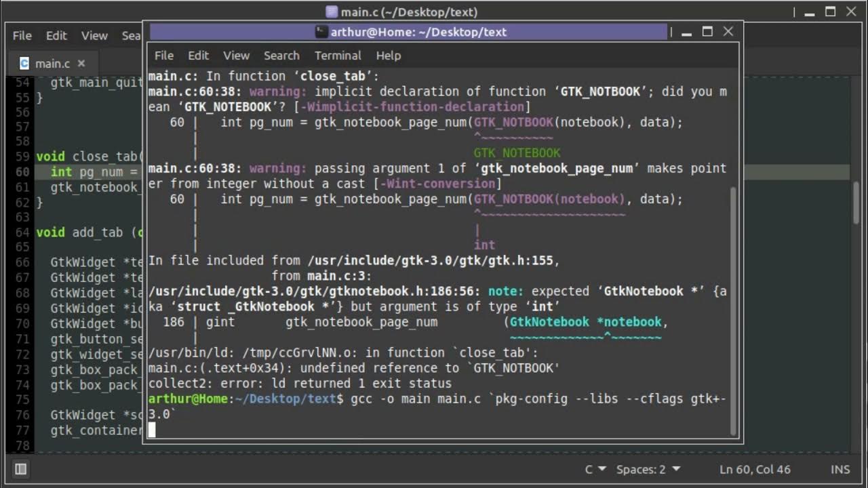
Task: Click the C file icon on main.c tab
Action: click(x=24, y=63)
